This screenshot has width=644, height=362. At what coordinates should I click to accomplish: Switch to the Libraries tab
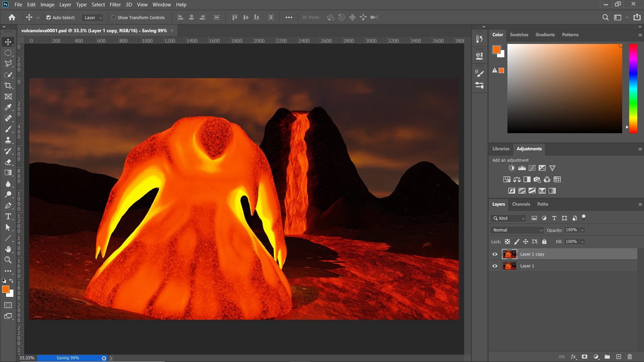tap(501, 149)
